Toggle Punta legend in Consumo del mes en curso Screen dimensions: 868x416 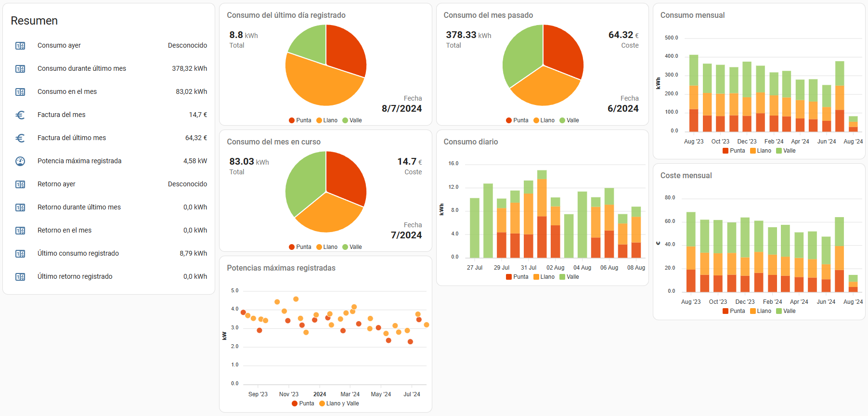point(300,247)
